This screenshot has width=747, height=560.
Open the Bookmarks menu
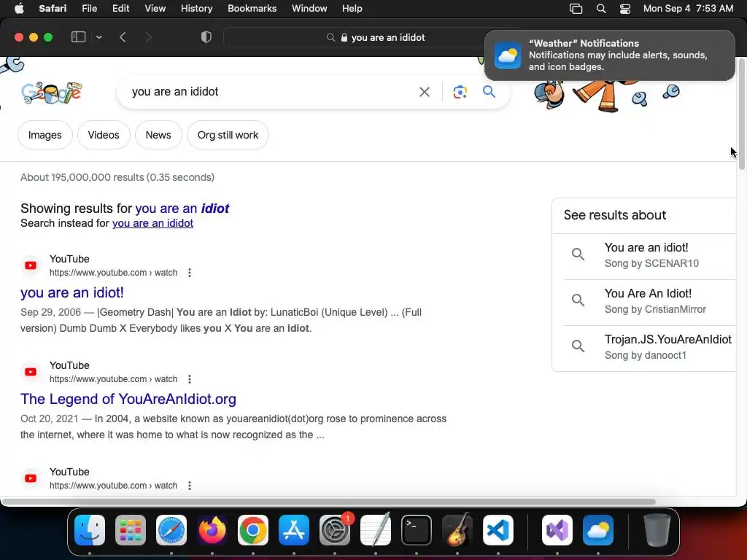252,9
